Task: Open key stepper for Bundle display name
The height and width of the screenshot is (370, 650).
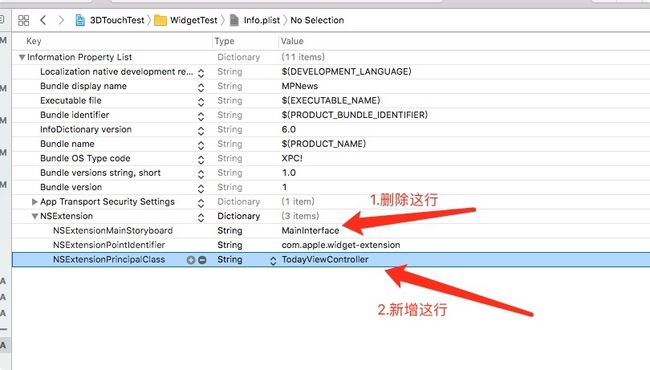Action: (201, 87)
